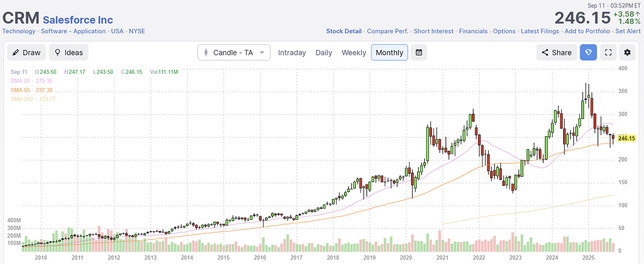Select the Monthly timeframe tab
This screenshot has height=264, width=644.
[x=389, y=53]
